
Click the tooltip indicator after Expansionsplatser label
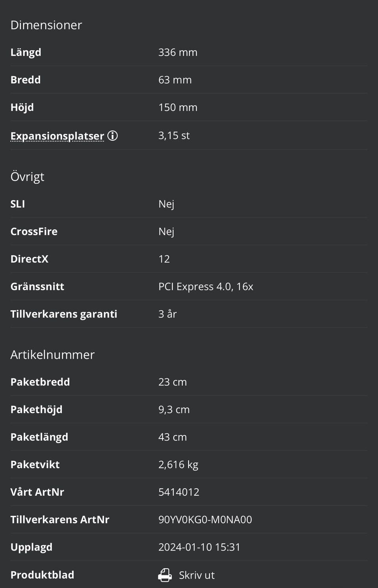tap(113, 136)
